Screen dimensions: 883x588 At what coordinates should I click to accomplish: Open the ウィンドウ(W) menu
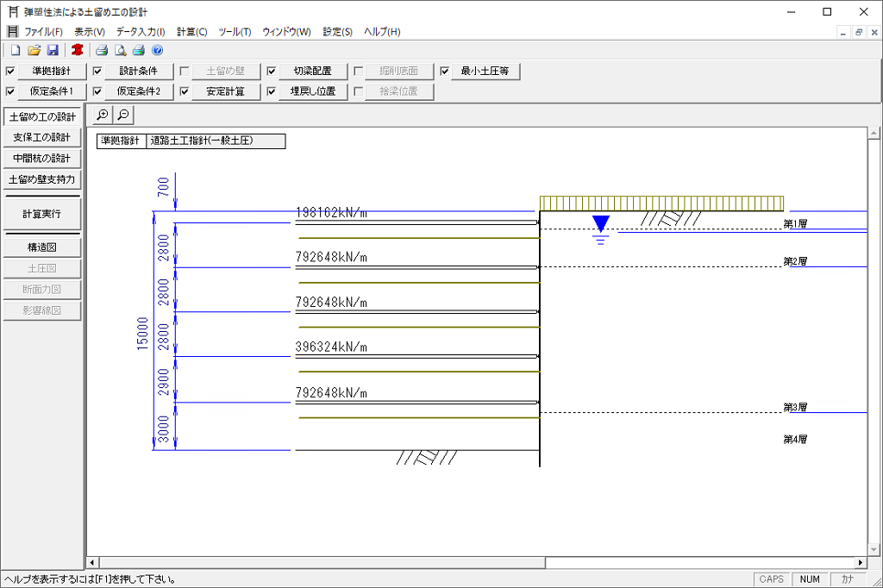(286, 32)
